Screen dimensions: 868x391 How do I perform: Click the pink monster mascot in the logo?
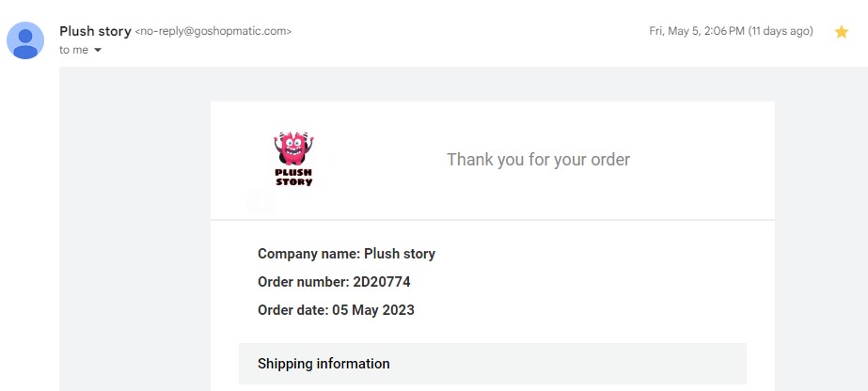[x=293, y=148]
